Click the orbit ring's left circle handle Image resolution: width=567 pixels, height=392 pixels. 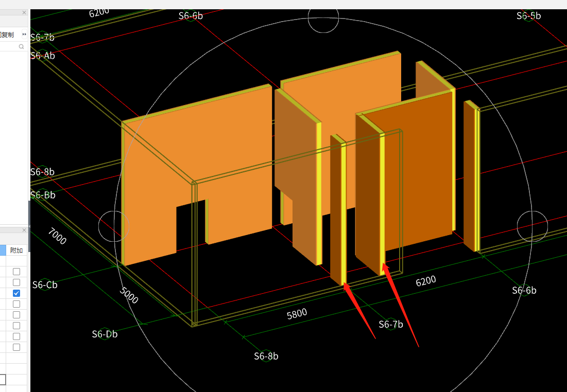pyautogui.click(x=114, y=226)
